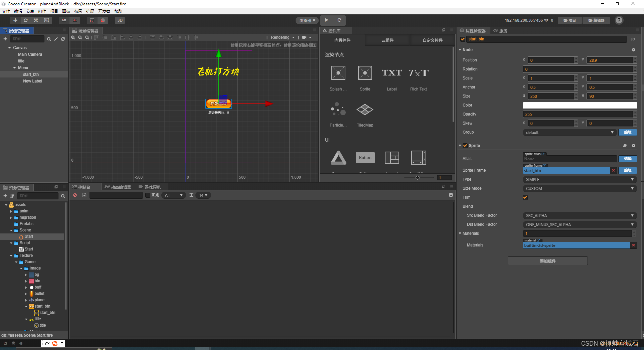Toggle the node 3D property button
This screenshot has height=350, width=644.
pos(633,39)
